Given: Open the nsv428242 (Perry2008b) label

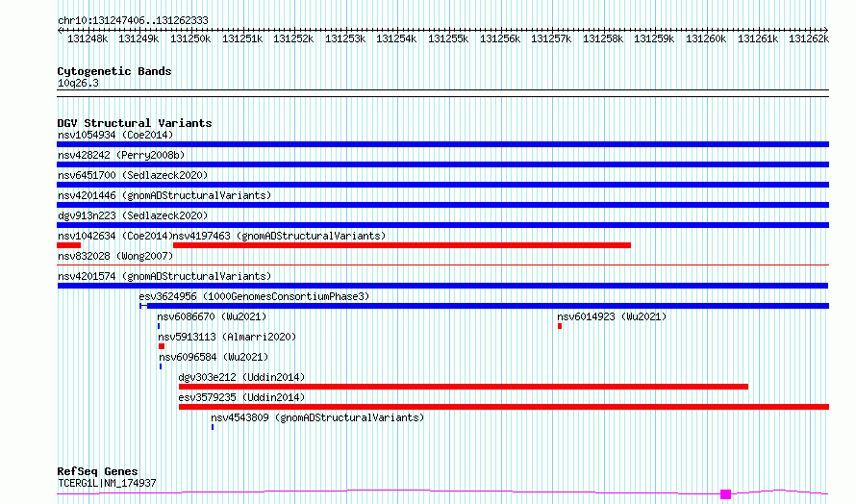Looking at the screenshot, I should 121,155.
